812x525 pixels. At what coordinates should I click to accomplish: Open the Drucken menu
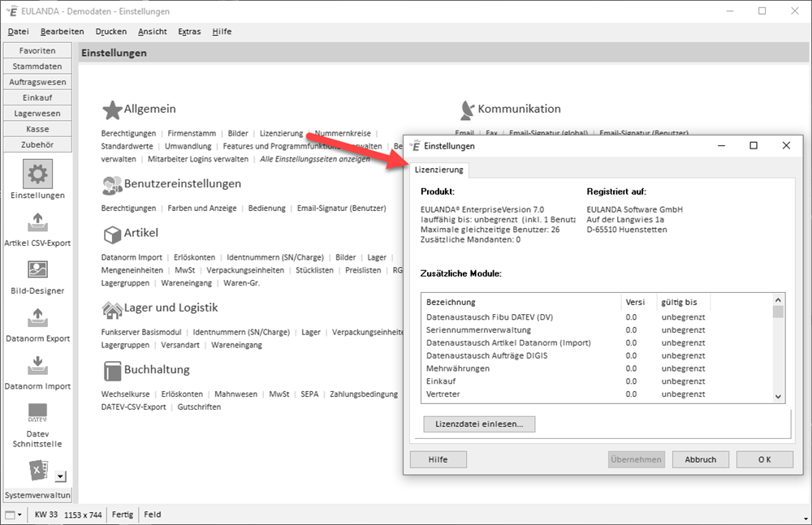pyautogui.click(x=110, y=32)
